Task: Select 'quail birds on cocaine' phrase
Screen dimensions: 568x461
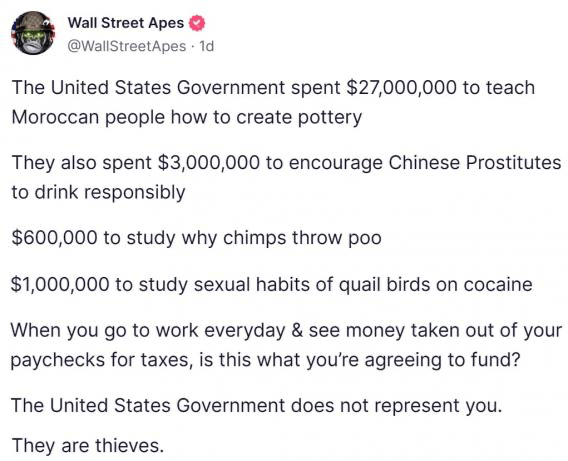Action: click(x=435, y=284)
